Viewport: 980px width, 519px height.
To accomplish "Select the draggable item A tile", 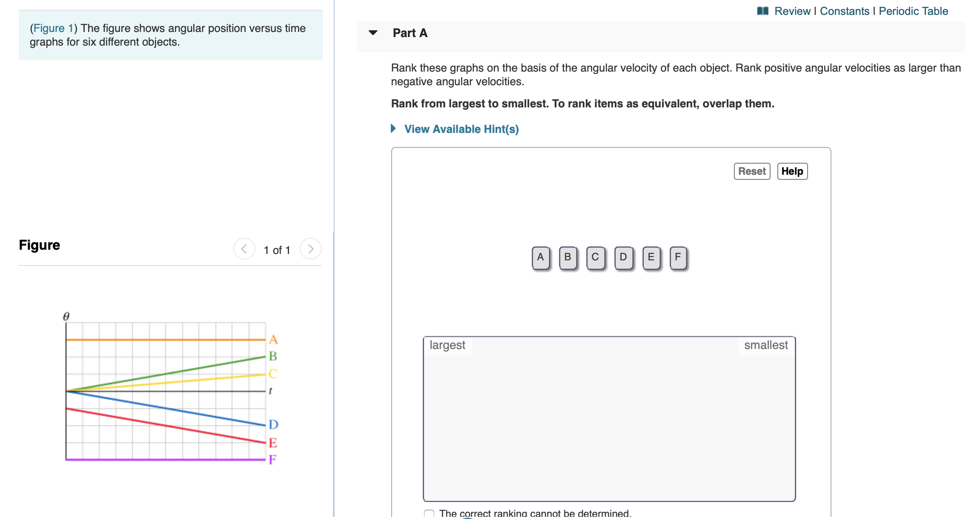I will [x=540, y=257].
